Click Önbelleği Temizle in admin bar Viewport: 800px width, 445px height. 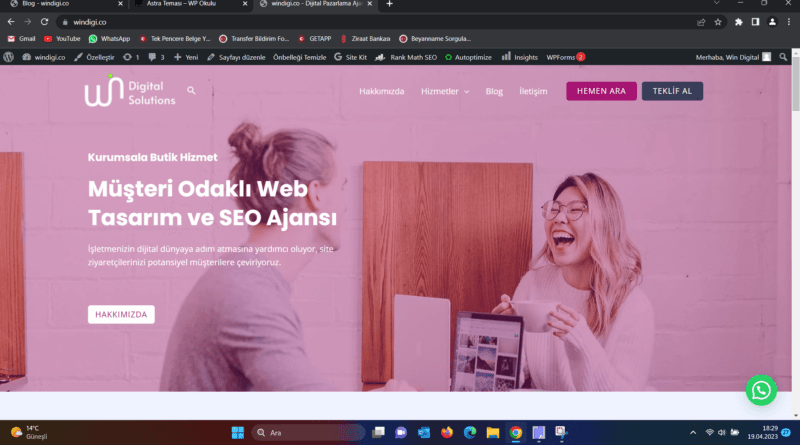pyautogui.click(x=299, y=57)
